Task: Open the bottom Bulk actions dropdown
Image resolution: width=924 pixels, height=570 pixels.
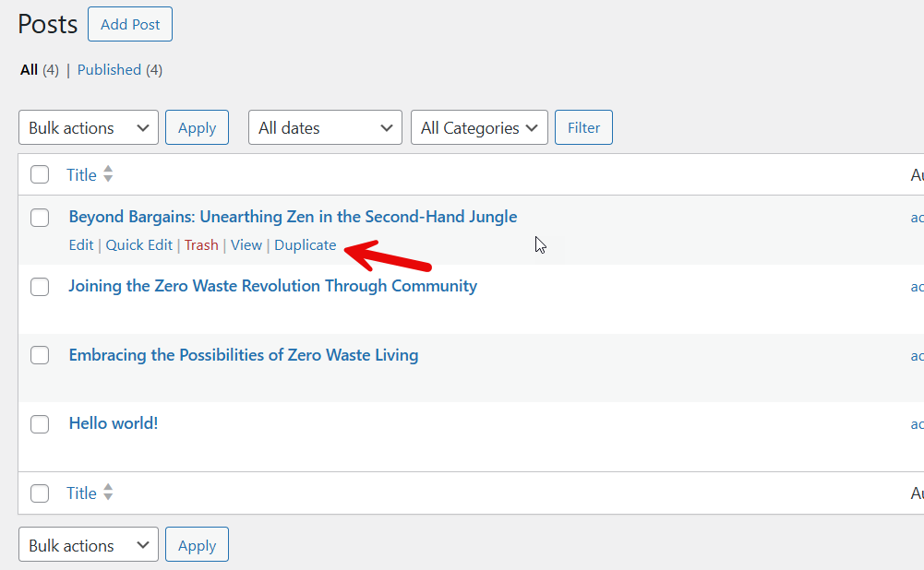Action: point(89,545)
